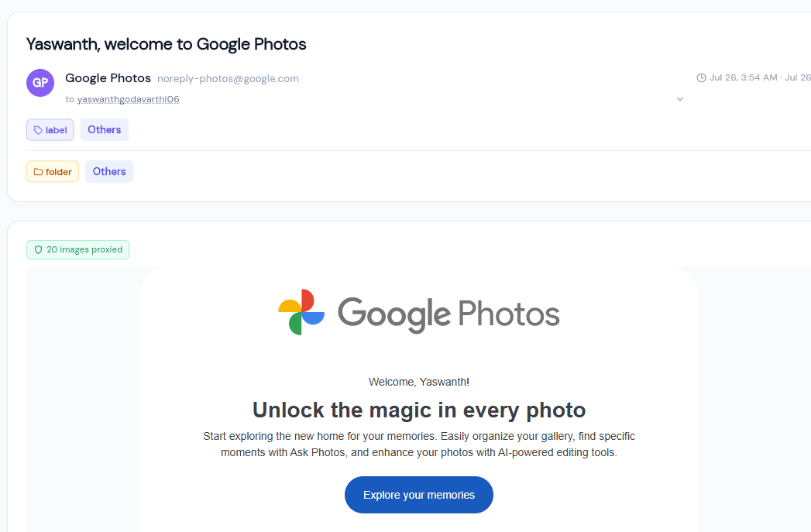Click the Google Photos sender name

pyautogui.click(x=108, y=78)
